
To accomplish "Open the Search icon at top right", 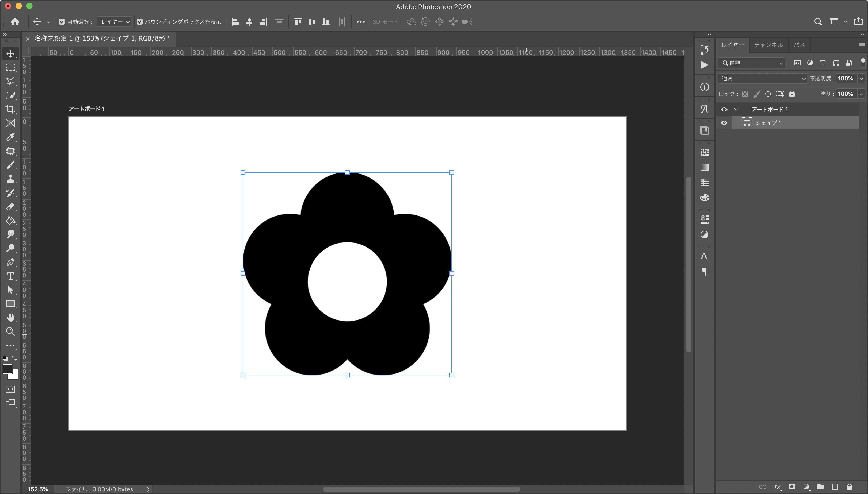I will point(818,22).
